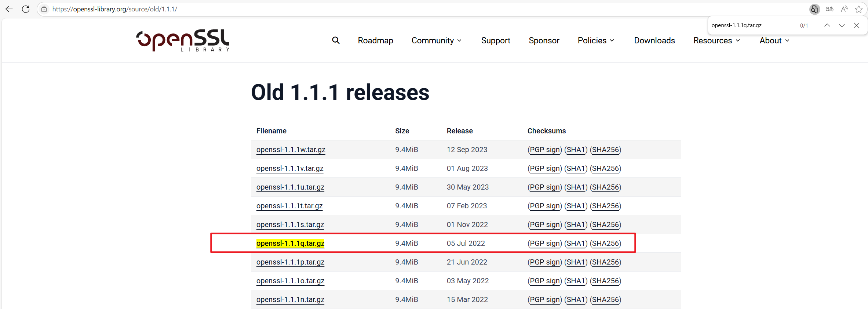Add page to favorites with star icon

pyautogui.click(x=859, y=9)
